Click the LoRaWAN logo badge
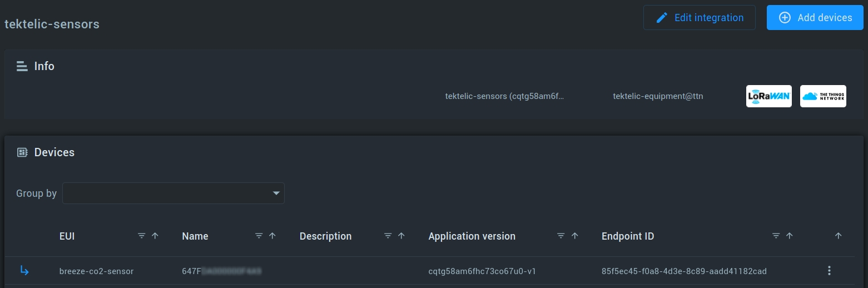This screenshot has width=868, height=288. (x=768, y=96)
